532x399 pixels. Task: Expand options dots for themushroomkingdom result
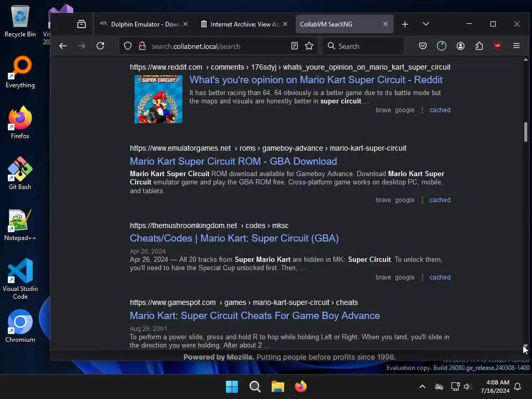click(x=422, y=277)
